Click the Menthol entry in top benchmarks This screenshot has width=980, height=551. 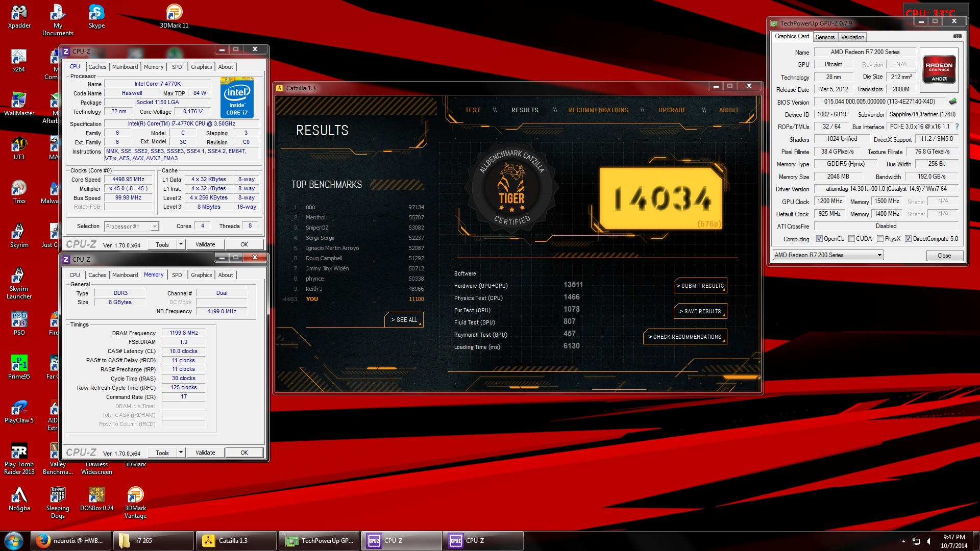[x=359, y=217]
